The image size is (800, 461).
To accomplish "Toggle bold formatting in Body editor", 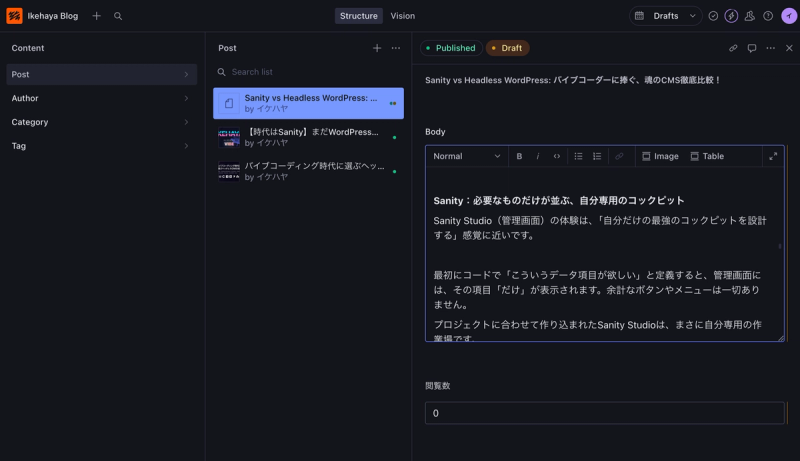I will pos(519,156).
